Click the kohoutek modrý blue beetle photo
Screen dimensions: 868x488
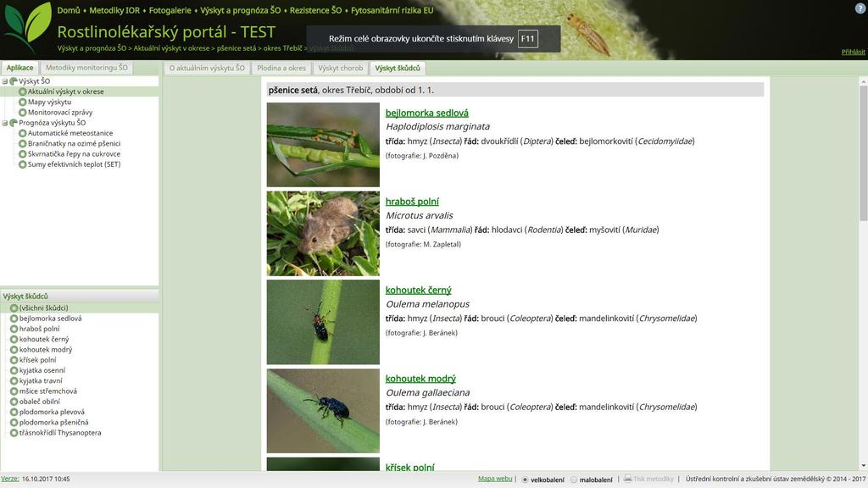[323, 411]
